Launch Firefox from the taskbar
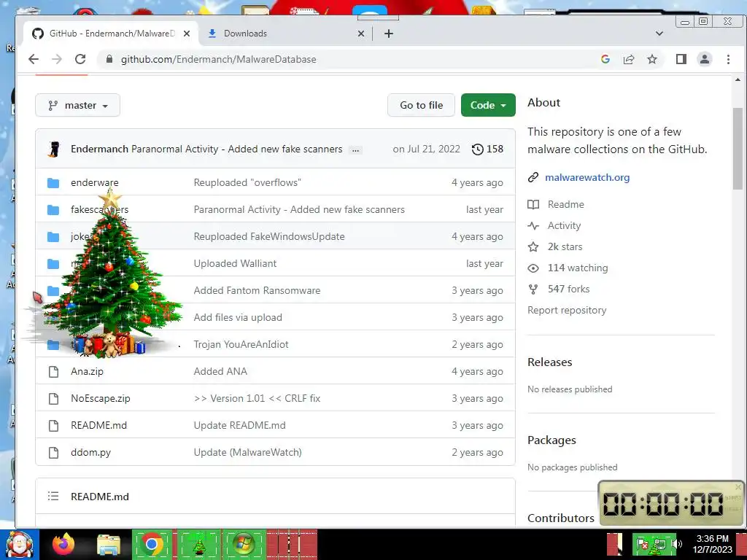 click(x=63, y=544)
